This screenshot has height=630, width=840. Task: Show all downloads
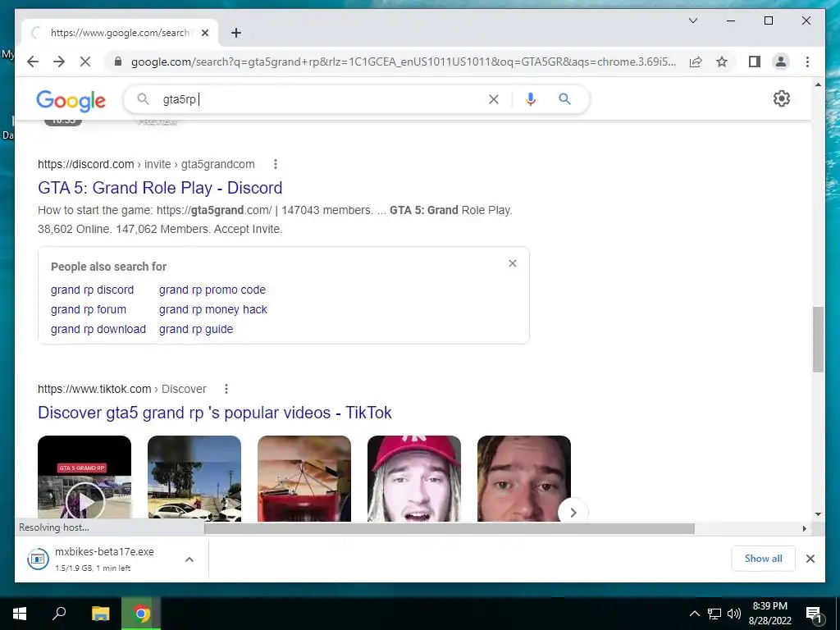click(763, 559)
